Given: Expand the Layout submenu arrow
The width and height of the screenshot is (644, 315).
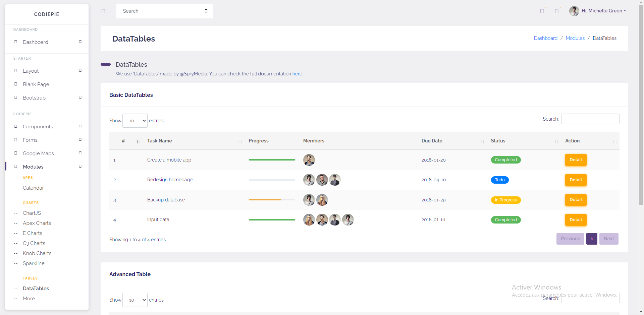Looking at the screenshot, I should 80,71.
